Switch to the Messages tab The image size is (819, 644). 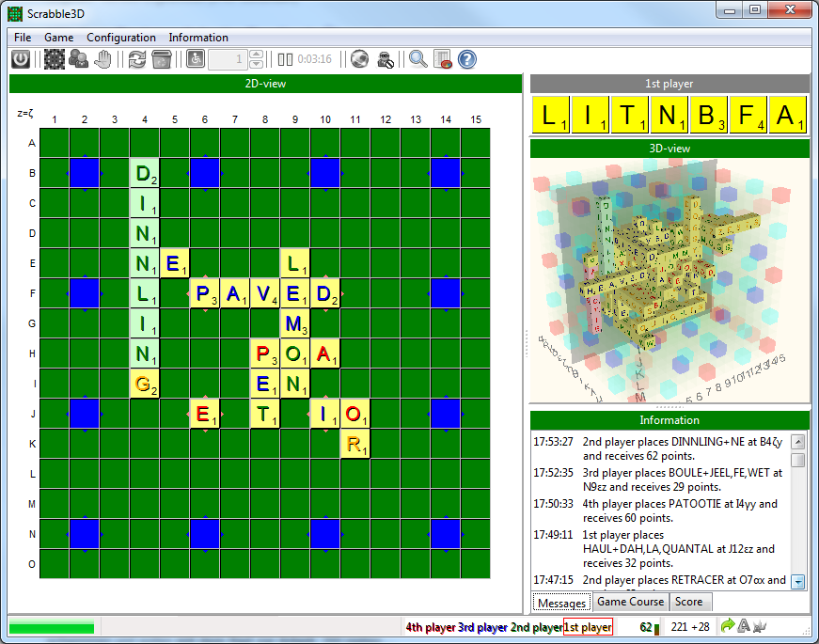pos(561,603)
